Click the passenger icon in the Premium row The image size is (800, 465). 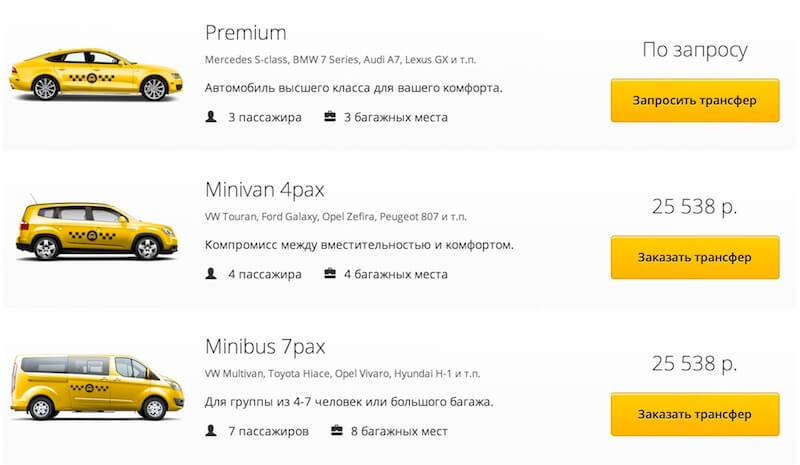point(211,117)
